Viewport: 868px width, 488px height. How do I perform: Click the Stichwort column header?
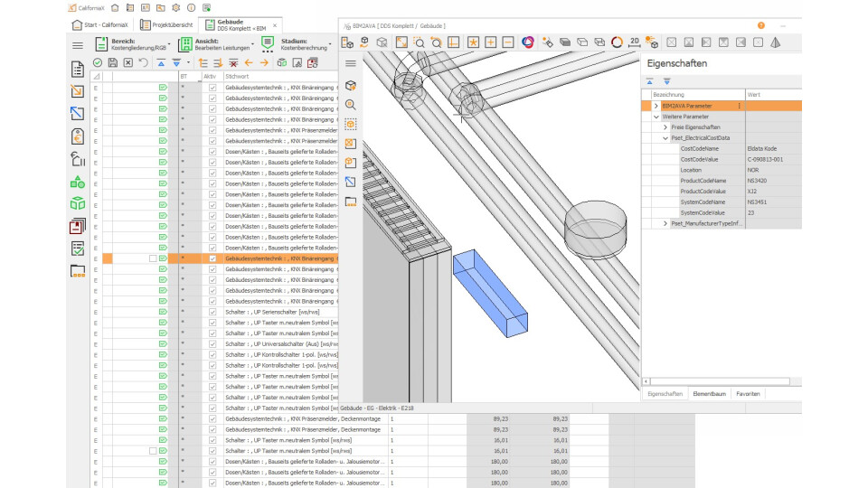point(239,77)
